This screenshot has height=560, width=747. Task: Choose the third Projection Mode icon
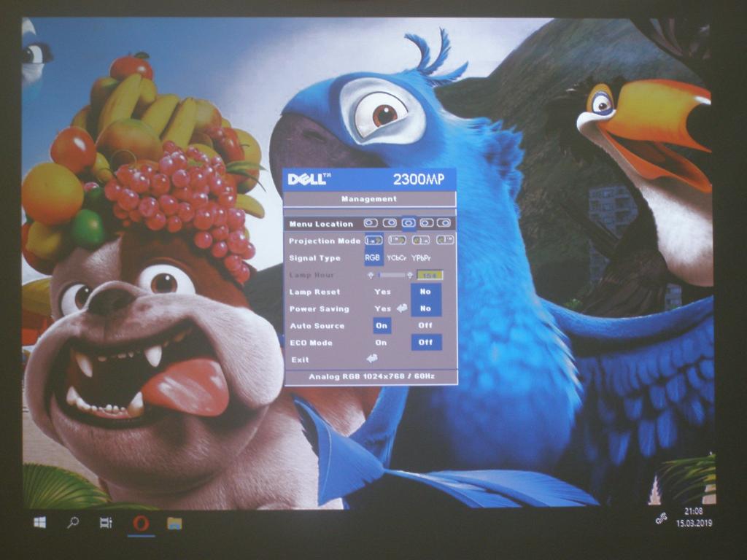point(421,240)
